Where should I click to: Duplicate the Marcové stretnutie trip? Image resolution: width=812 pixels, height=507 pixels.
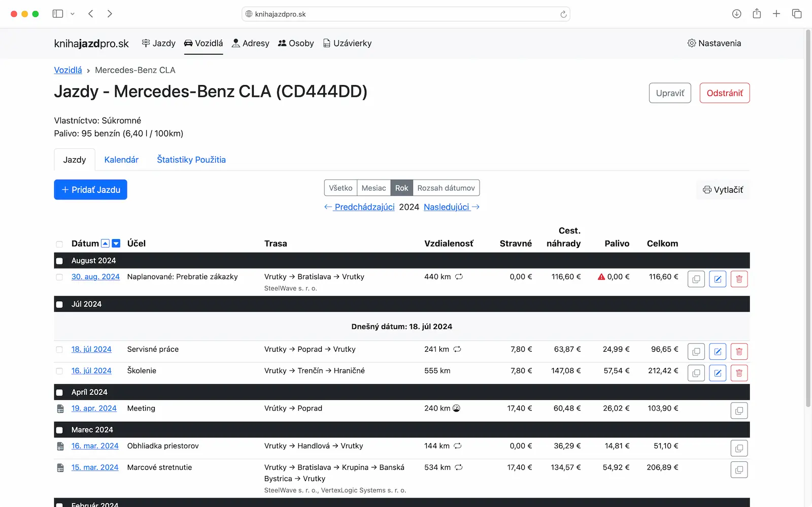click(739, 470)
